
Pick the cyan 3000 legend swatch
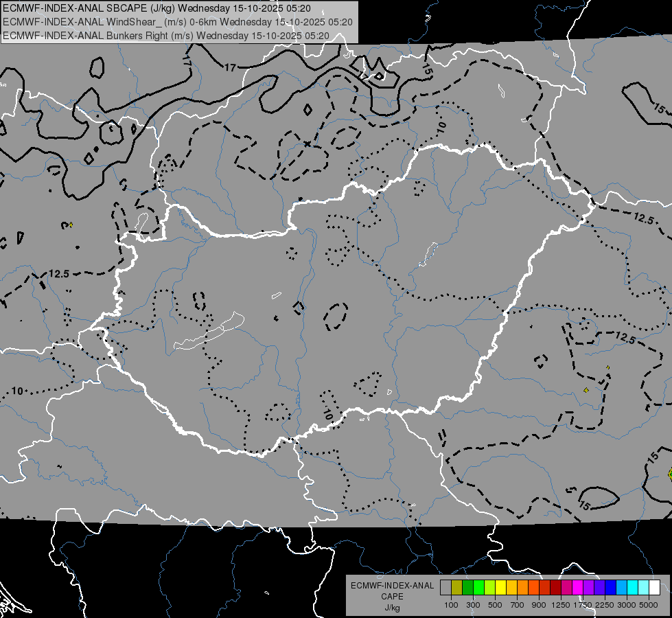coord(633,588)
